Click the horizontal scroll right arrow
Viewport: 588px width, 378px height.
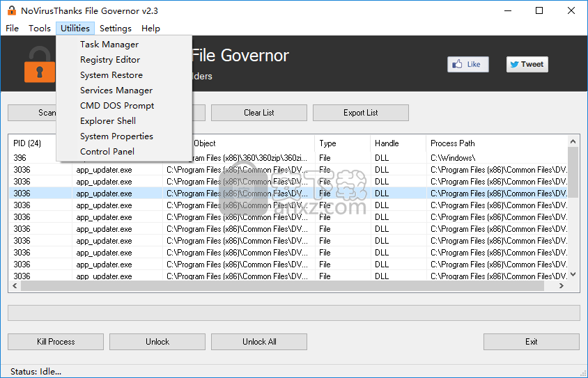tap(562, 286)
